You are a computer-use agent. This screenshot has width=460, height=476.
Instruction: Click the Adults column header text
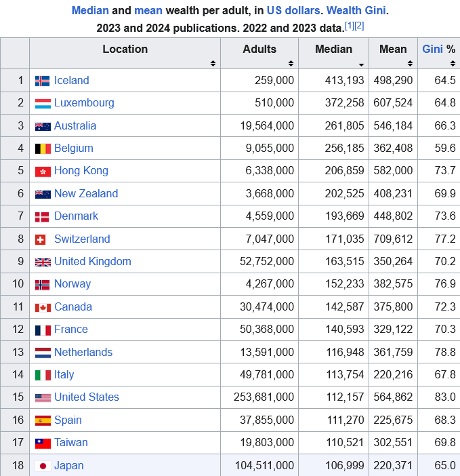[259, 49]
